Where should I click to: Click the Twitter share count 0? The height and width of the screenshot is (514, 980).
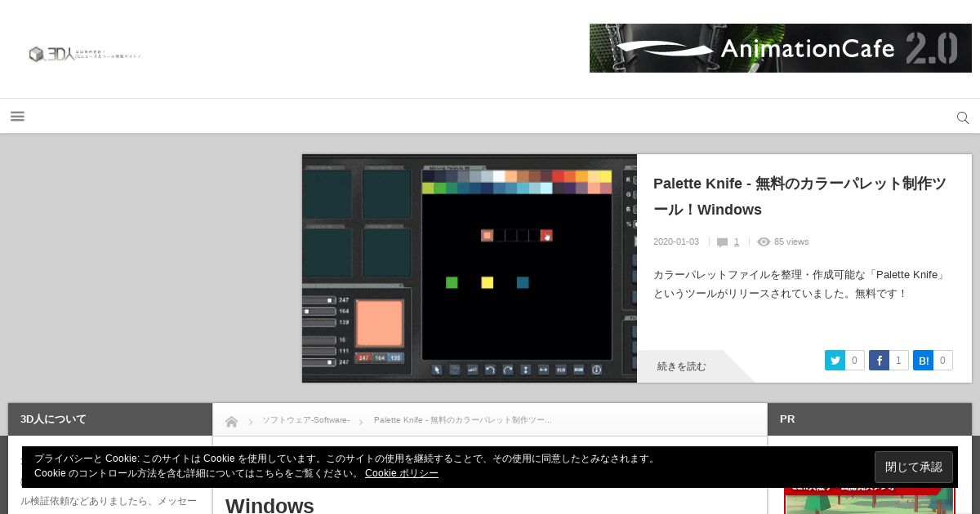click(x=854, y=361)
